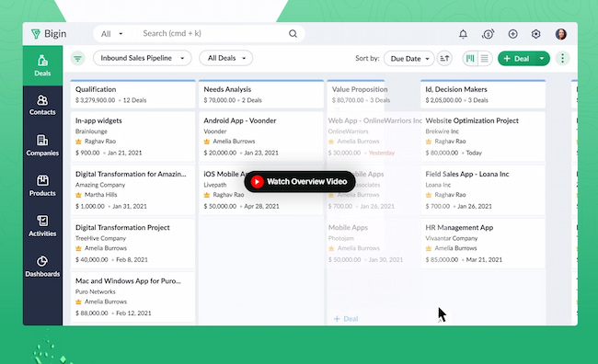This screenshot has height=364, width=598.
Task: Click Qualification total $ 3,279,900.00
Action: [x=95, y=100]
